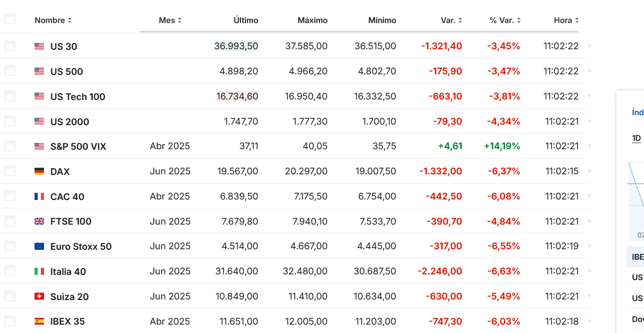The height and width of the screenshot is (333, 644).
Task: Check the S&P 500 VIX row checkbox
Action: point(10,146)
